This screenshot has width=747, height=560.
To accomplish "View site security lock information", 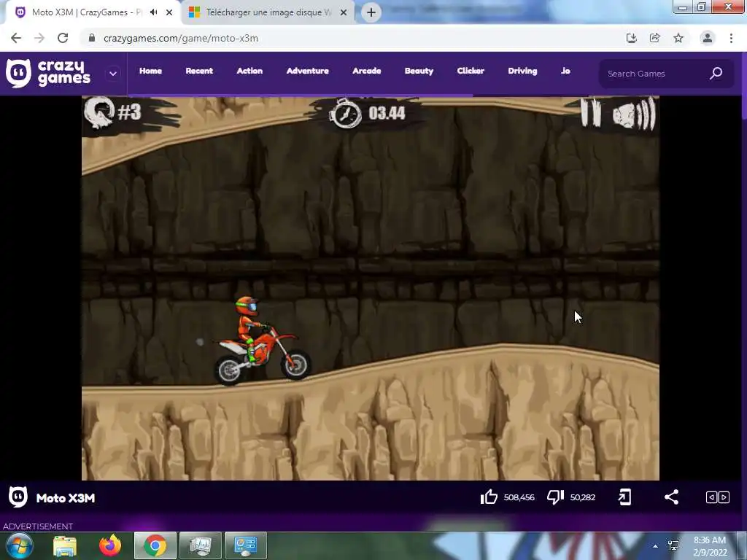I will (x=92, y=38).
